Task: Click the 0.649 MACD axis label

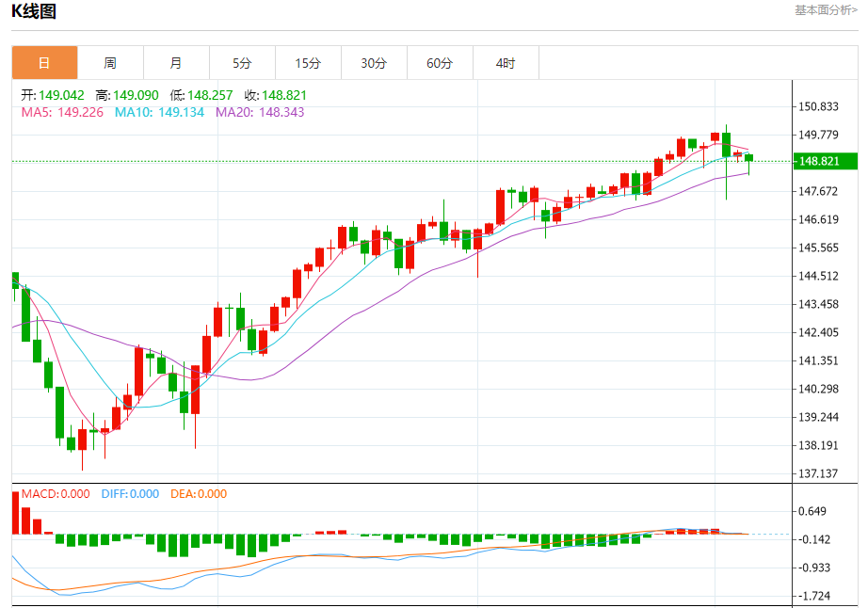Action: click(x=812, y=511)
